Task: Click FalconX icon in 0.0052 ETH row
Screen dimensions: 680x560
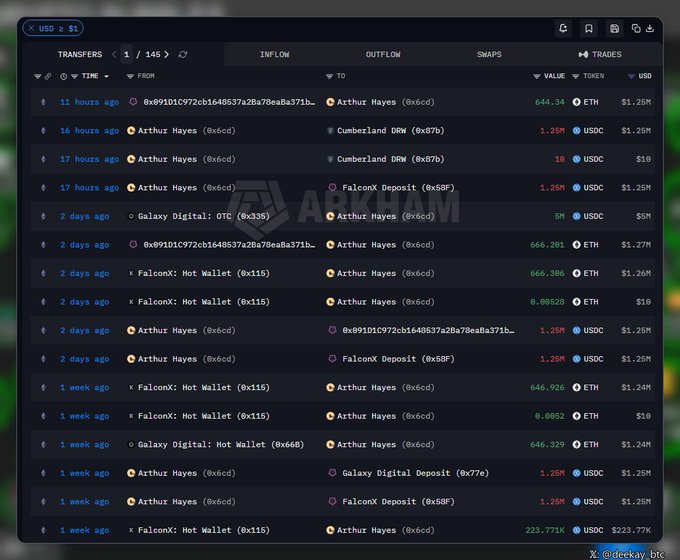Action: pyautogui.click(x=131, y=416)
